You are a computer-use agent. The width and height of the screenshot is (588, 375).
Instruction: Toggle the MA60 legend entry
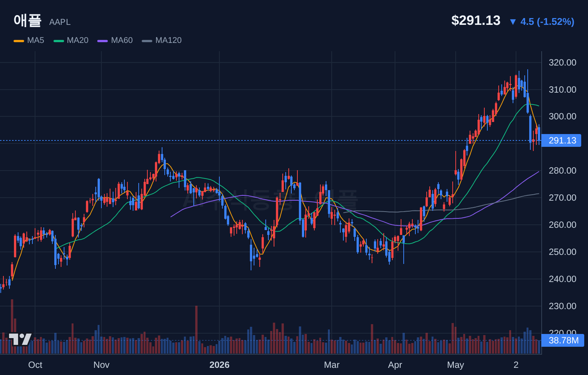(115, 40)
